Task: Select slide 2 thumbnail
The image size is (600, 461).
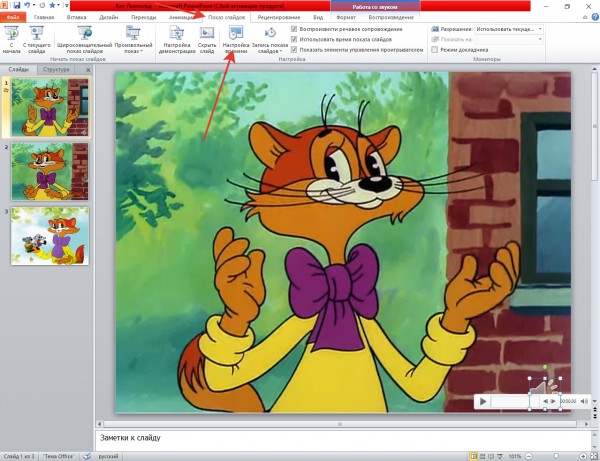Action: [x=50, y=171]
